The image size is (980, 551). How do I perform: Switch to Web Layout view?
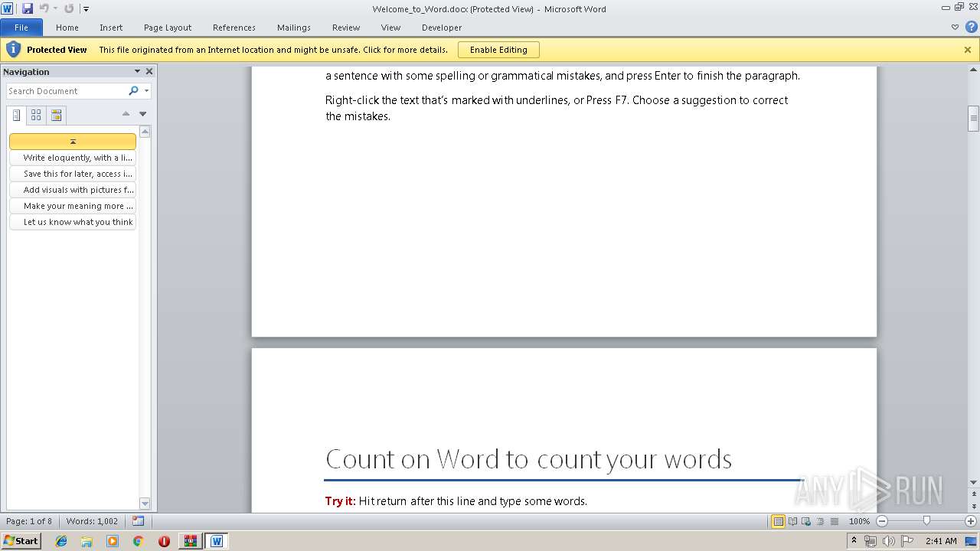(806, 521)
